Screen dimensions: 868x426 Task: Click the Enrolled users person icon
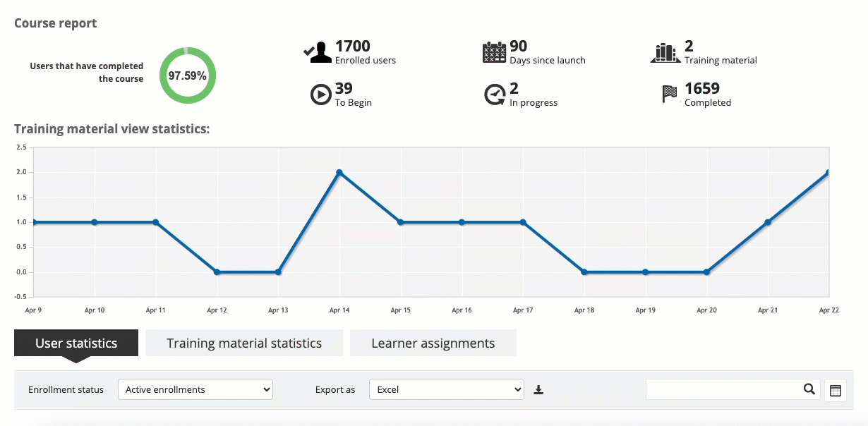pyautogui.click(x=318, y=53)
